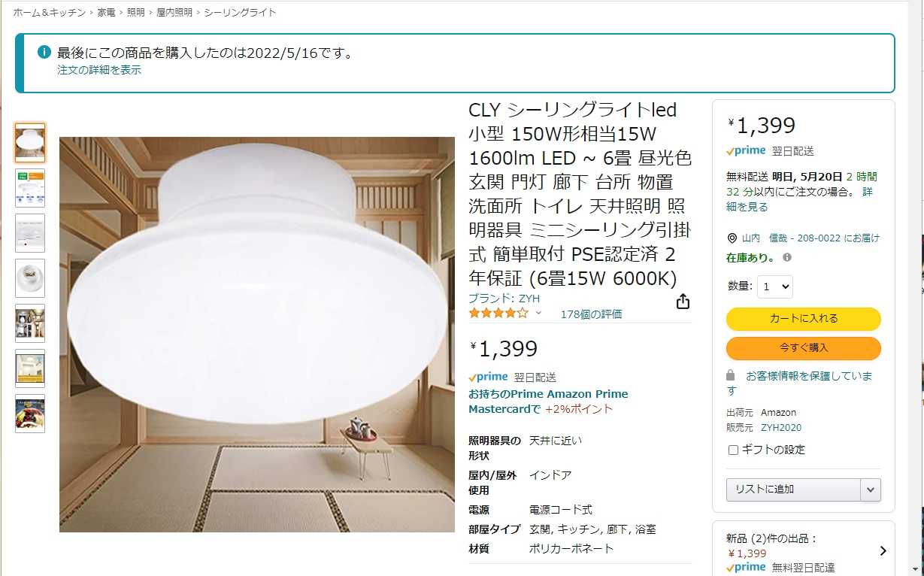Expand the リストに追加 dropdown arrow

pos(871,490)
